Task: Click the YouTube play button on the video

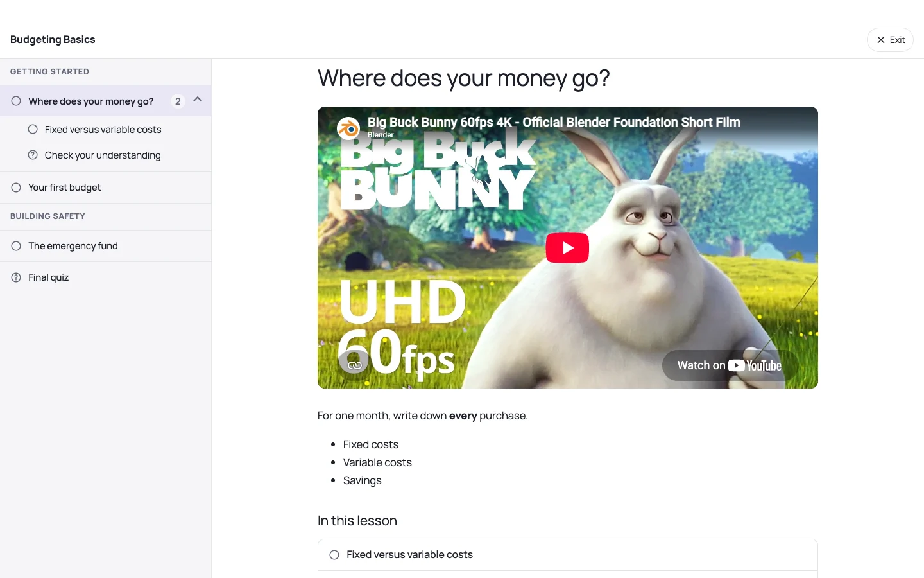Action: tap(567, 248)
